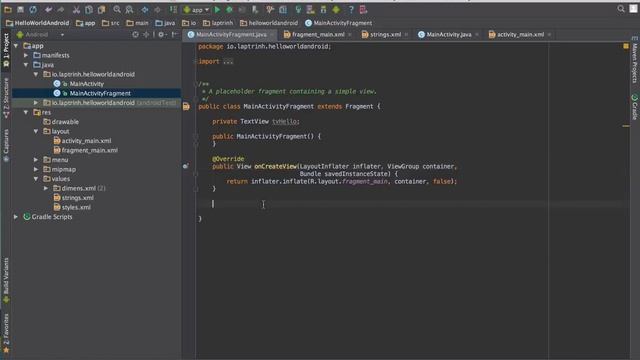
Task: Collapse the layout folder
Action: (x=36, y=131)
